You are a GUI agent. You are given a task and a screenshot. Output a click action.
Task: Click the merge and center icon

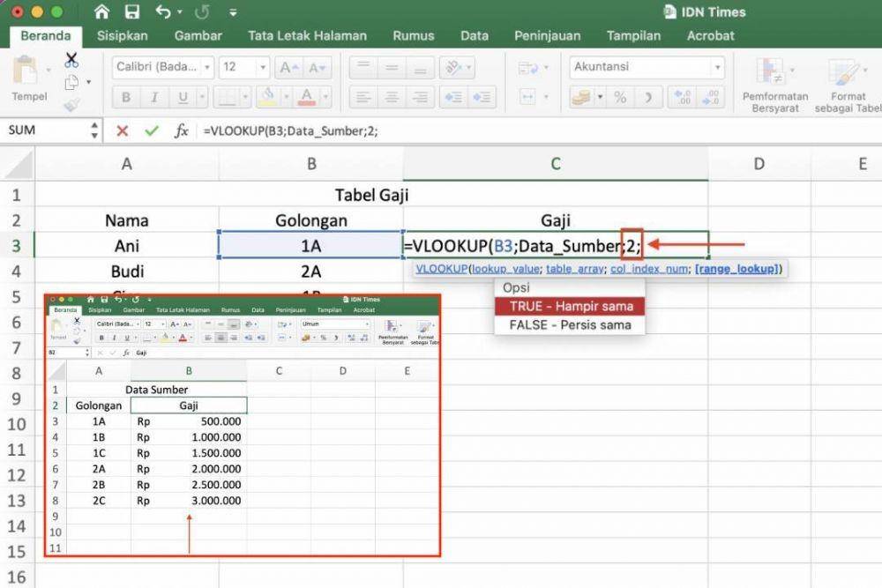tap(527, 97)
